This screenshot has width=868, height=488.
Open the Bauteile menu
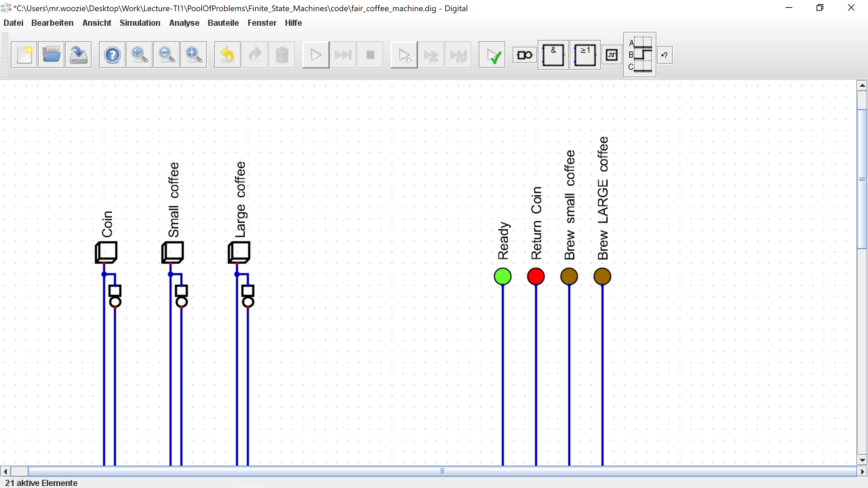point(223,23)
